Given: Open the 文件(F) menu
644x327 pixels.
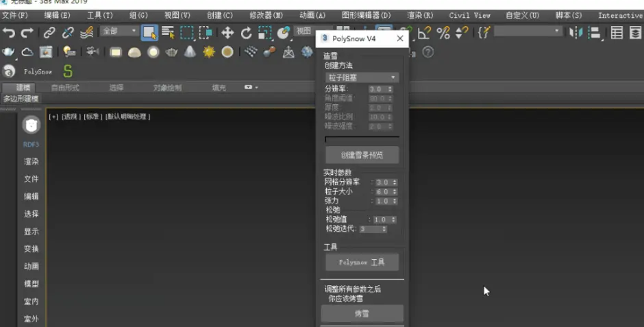Looking at the screenshot, I should 15,15.
